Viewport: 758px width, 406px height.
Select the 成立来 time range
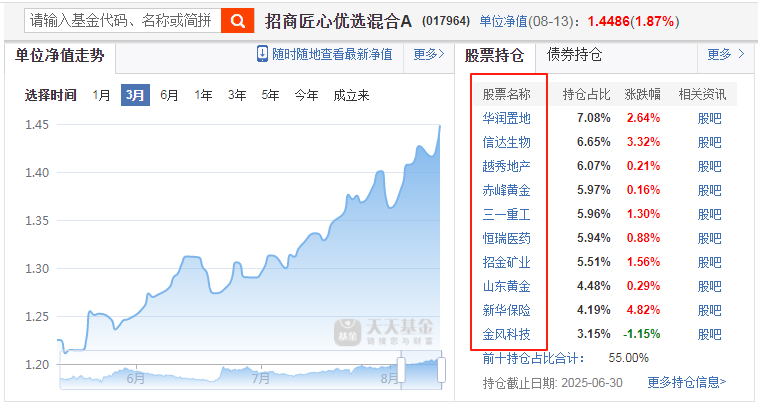click(351, 95)
